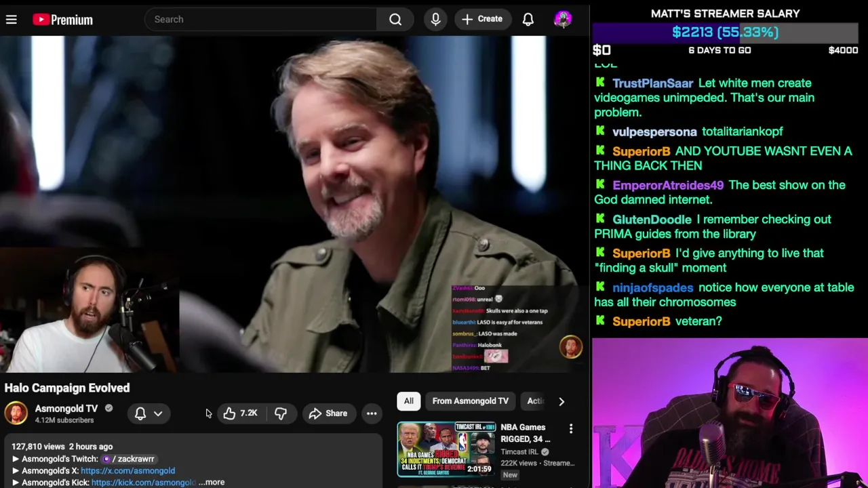Open the kick.com/asmongold link
868x488 pixels.
[x=144, y=483]
